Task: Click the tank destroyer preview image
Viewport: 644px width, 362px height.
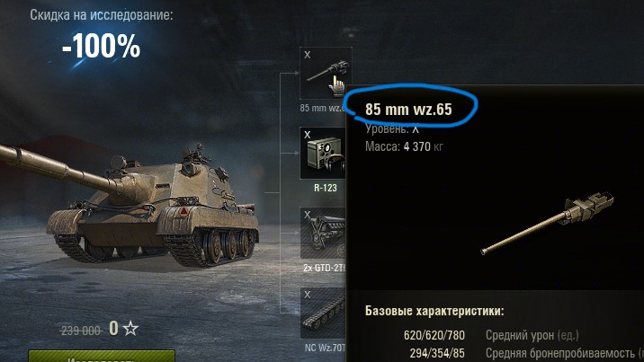Action: coord(128,205)
